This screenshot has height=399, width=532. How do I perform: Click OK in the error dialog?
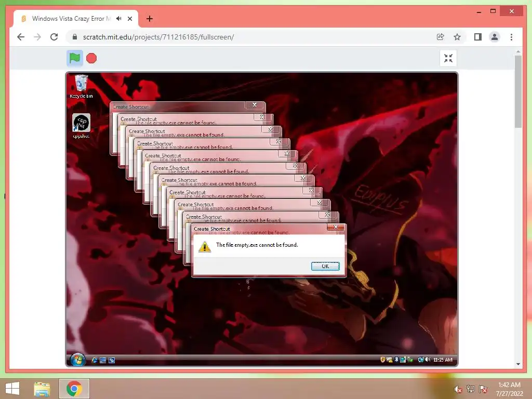[325, 267]
